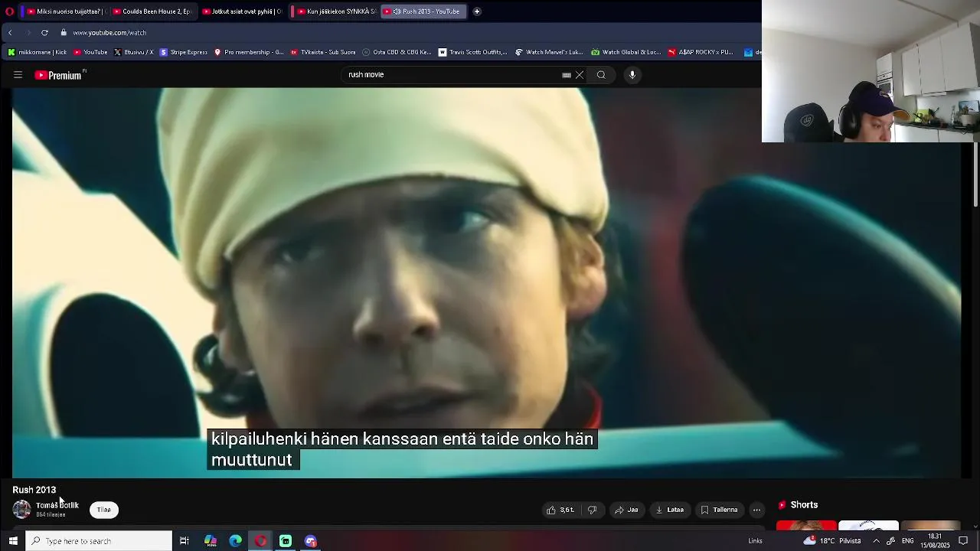Open the YouTube hamburger guide menu
The image size is (980, 551).
(x=18, y=75)
